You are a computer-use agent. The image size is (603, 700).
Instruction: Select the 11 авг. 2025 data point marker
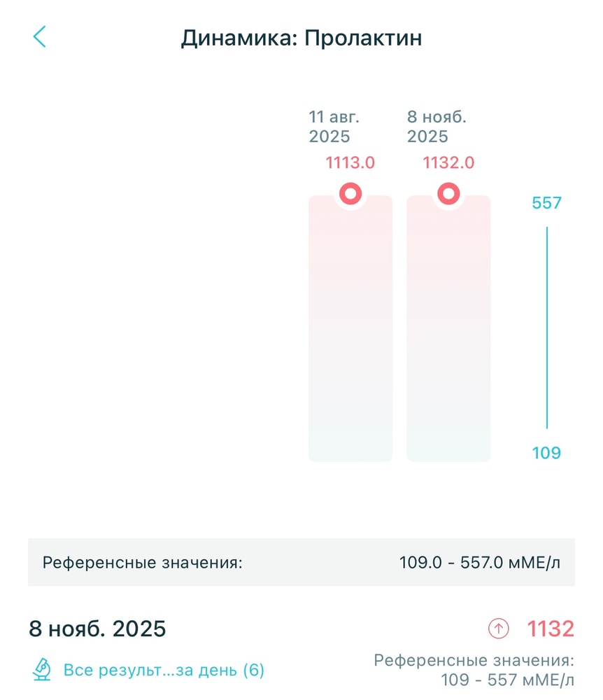[350, 193]
